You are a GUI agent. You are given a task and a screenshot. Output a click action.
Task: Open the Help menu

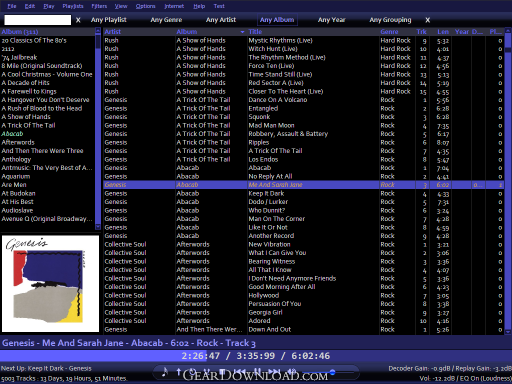[x=199, y=6]
